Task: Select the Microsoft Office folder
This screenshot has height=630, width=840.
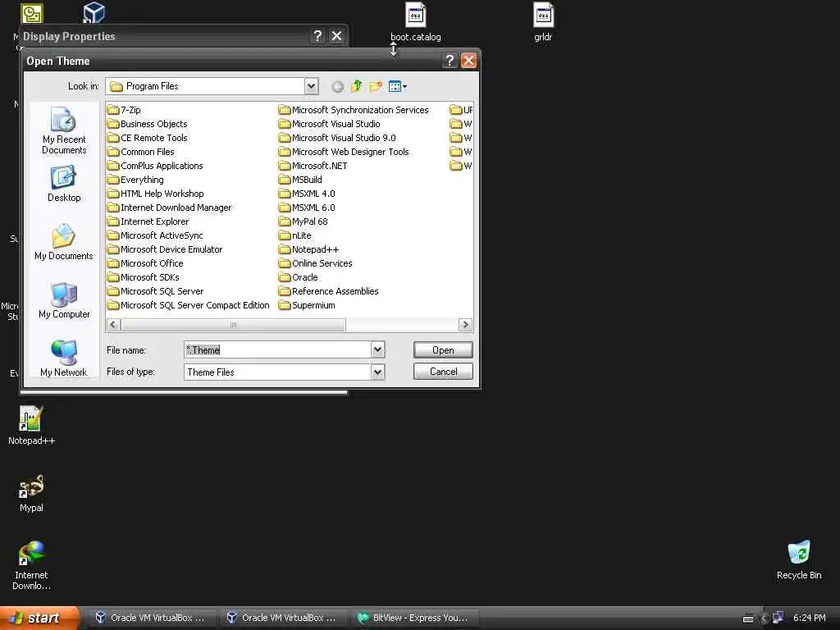Action: point(145,263)
